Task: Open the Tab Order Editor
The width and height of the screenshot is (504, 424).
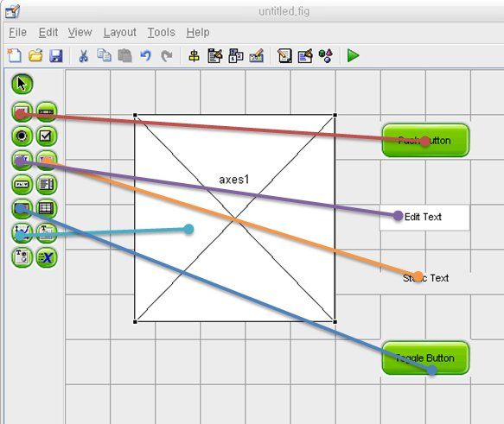Action: click(x=236, y=56)
